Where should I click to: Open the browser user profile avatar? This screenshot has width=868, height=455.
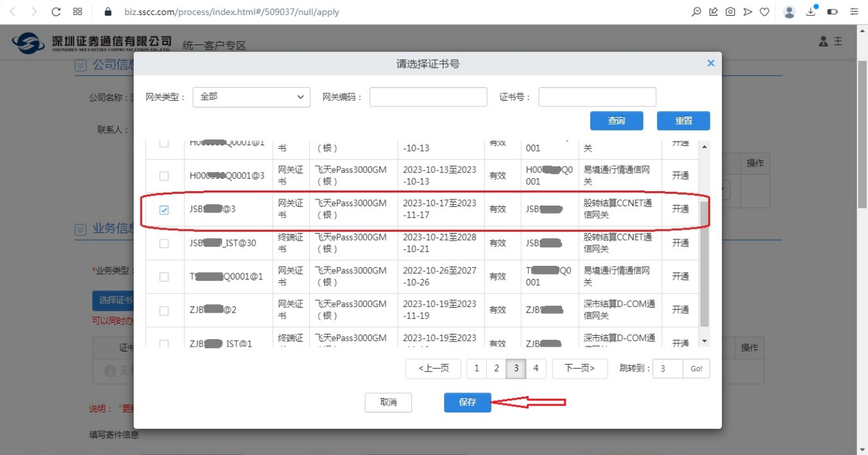point(789,12)
